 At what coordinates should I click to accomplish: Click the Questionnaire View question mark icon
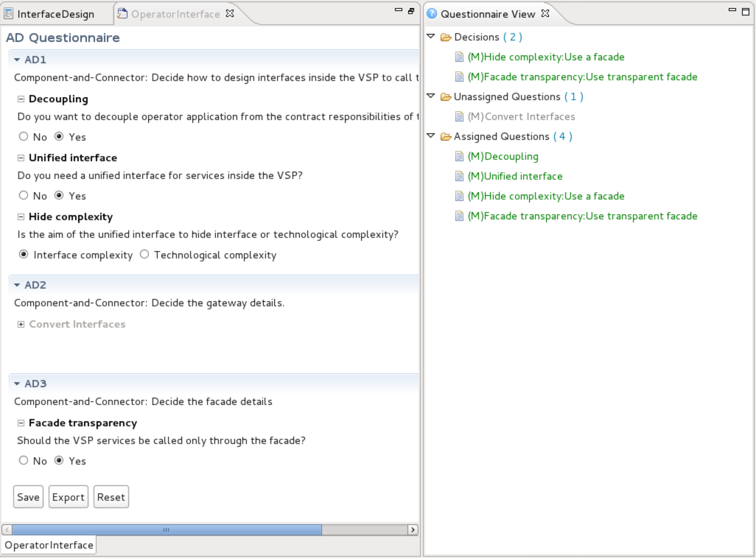(x=431, y=13)
